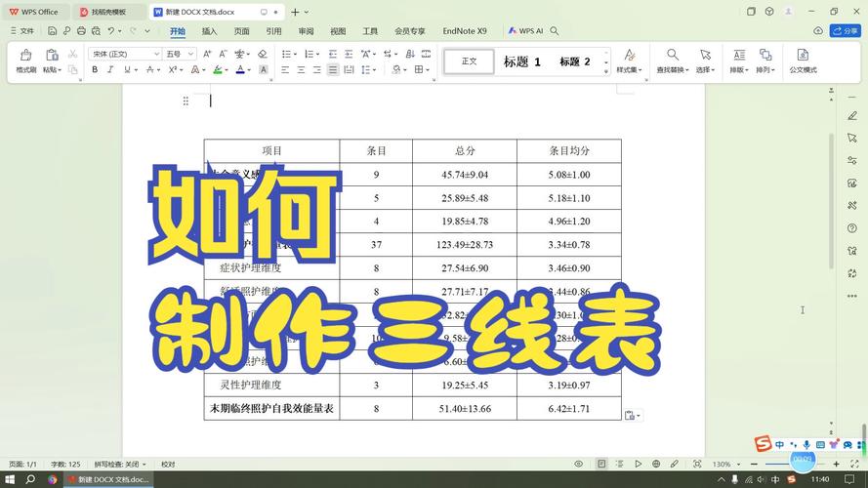Click the zoom in plus button
Screen dimensions: 868x488
[836, 464]
